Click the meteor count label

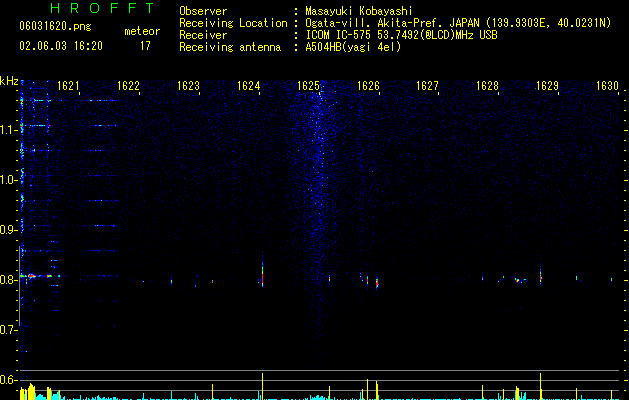(x=142, y=31)
